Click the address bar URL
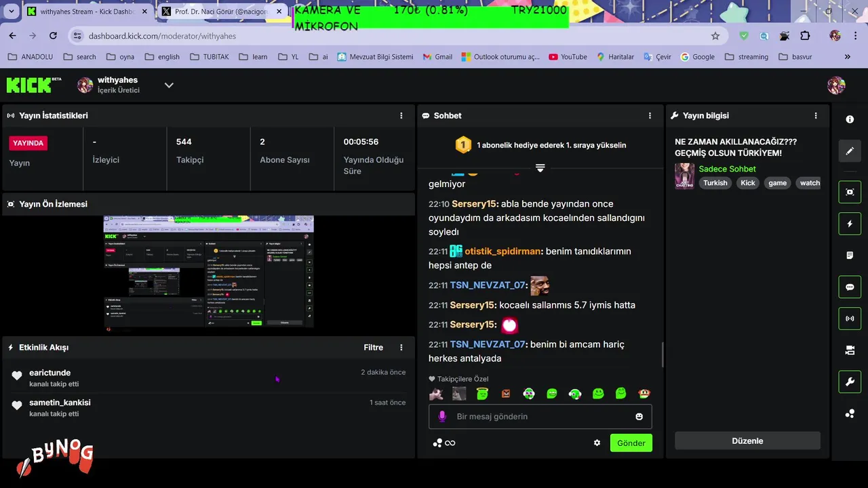 (x=162, y=36)
